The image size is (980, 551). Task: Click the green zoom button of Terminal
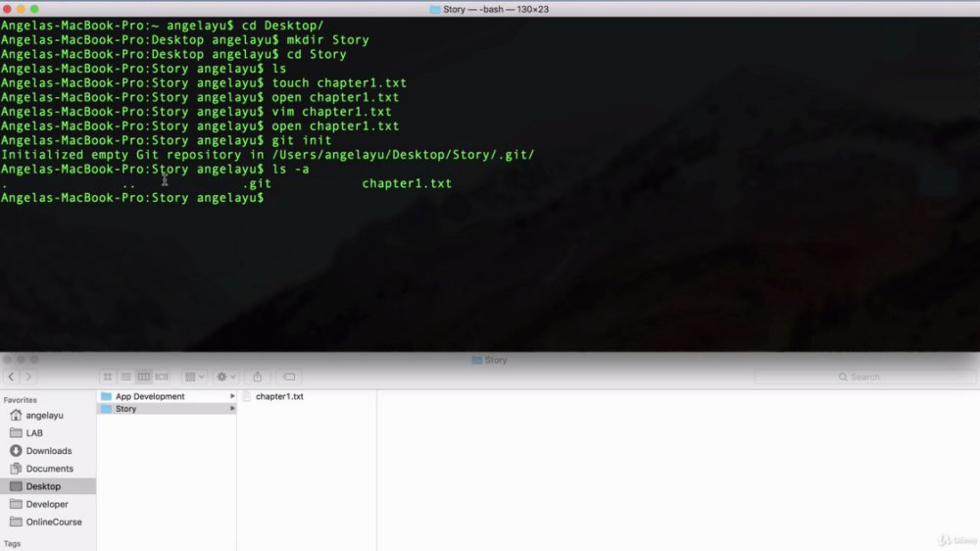tap(34, 9)
